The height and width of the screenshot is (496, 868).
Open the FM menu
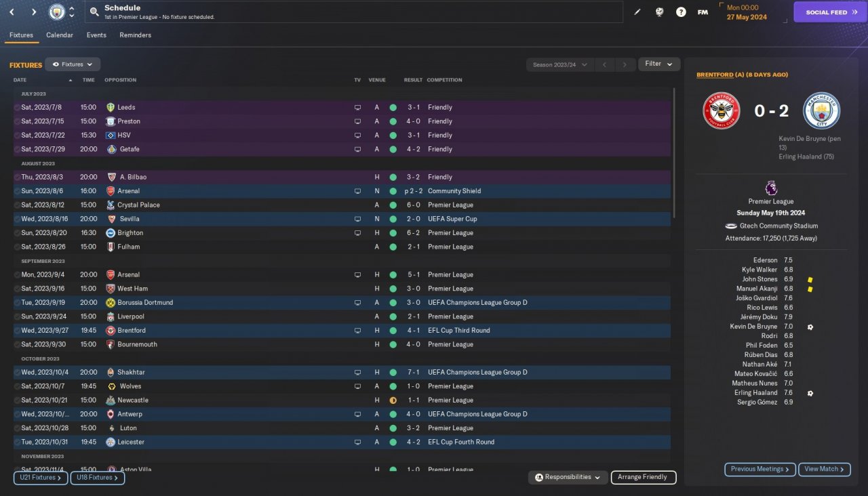(x=703, y=12)
